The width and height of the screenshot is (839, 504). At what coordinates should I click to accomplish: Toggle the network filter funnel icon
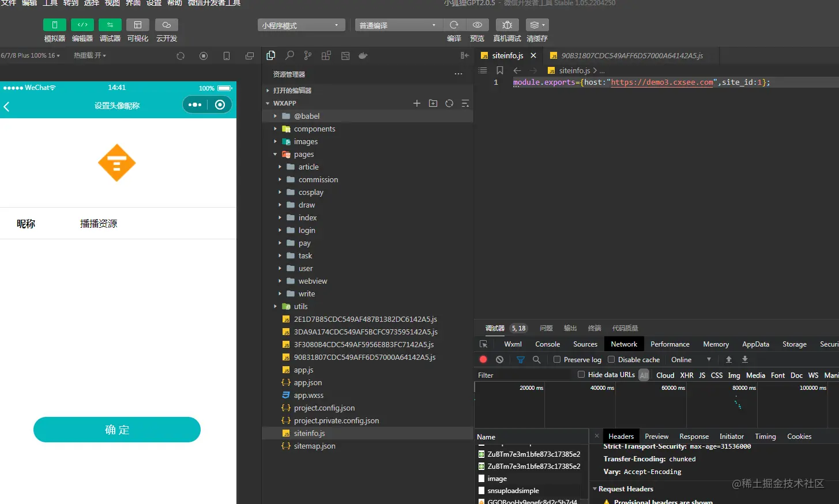point(521,359)
